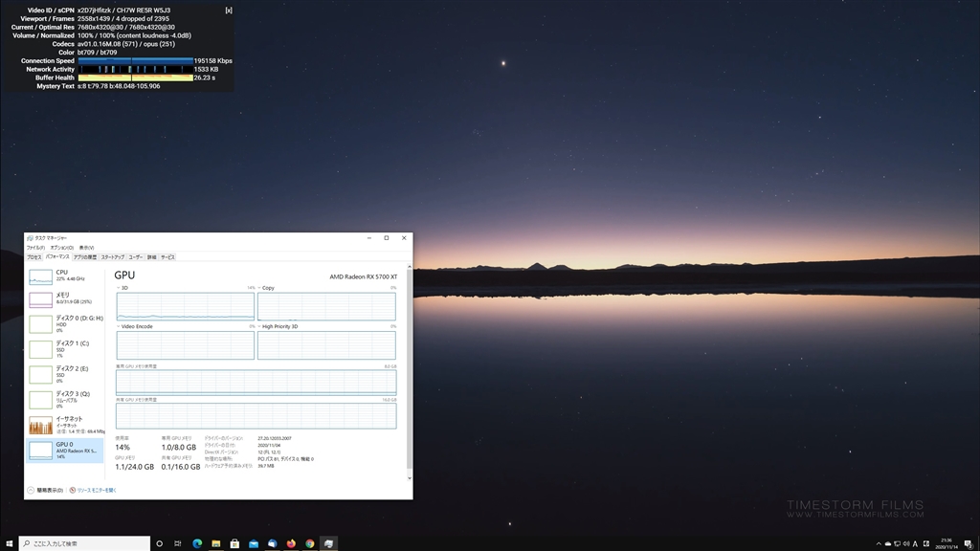Screen dimensions: 980x551
Task: Open Google Chrome from the taskbar
Action: click(310, 543)
